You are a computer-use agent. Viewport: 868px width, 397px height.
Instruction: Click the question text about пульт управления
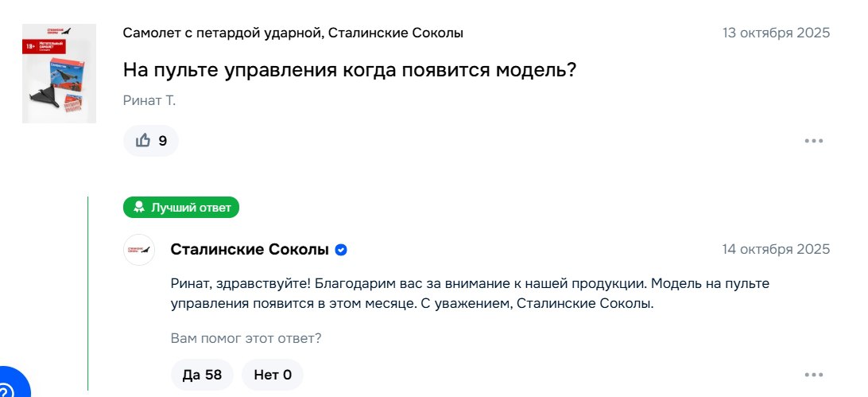(x=349, y=70)
